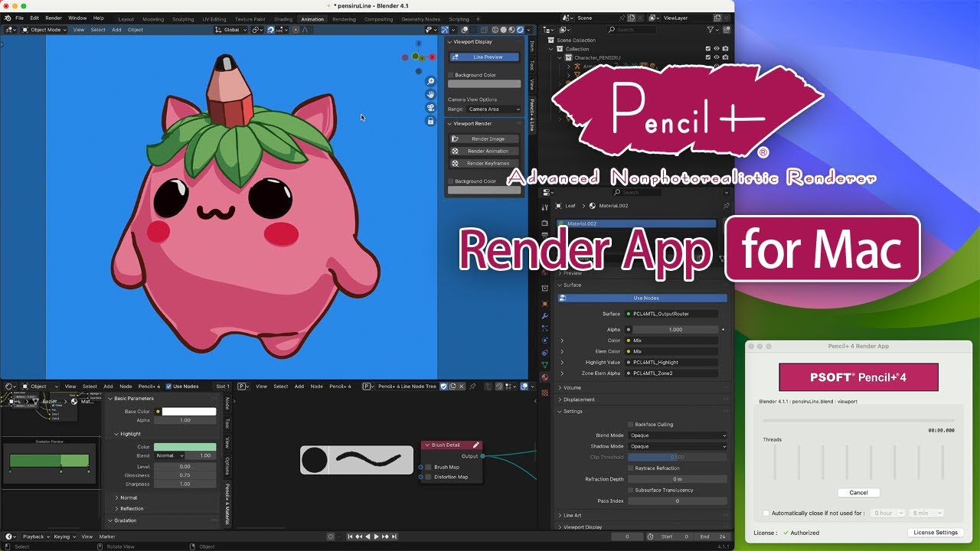Open the Texture checker tab in properties
Viewport: 980px width, 551px height.
pyautogui.click(x=544, y=393)
